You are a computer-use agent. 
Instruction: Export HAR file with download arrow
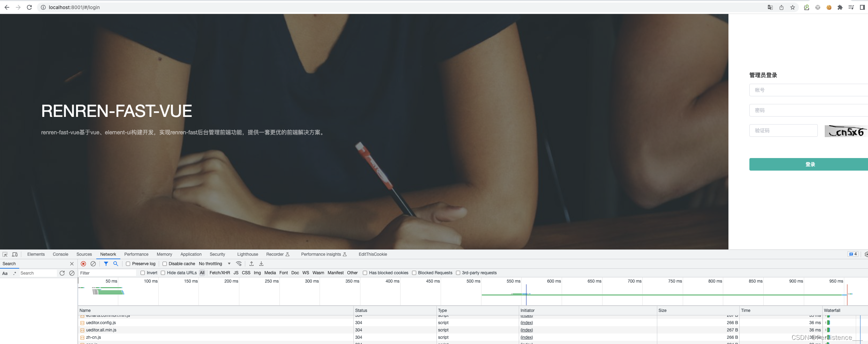[x=261, y=264]
